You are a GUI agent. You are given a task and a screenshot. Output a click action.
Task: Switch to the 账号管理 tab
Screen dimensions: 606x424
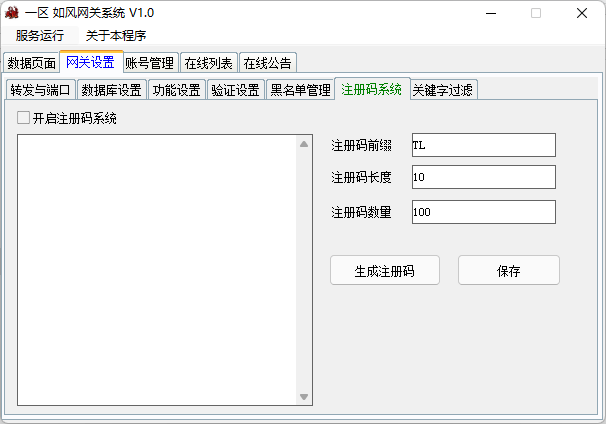coord(149,63)
